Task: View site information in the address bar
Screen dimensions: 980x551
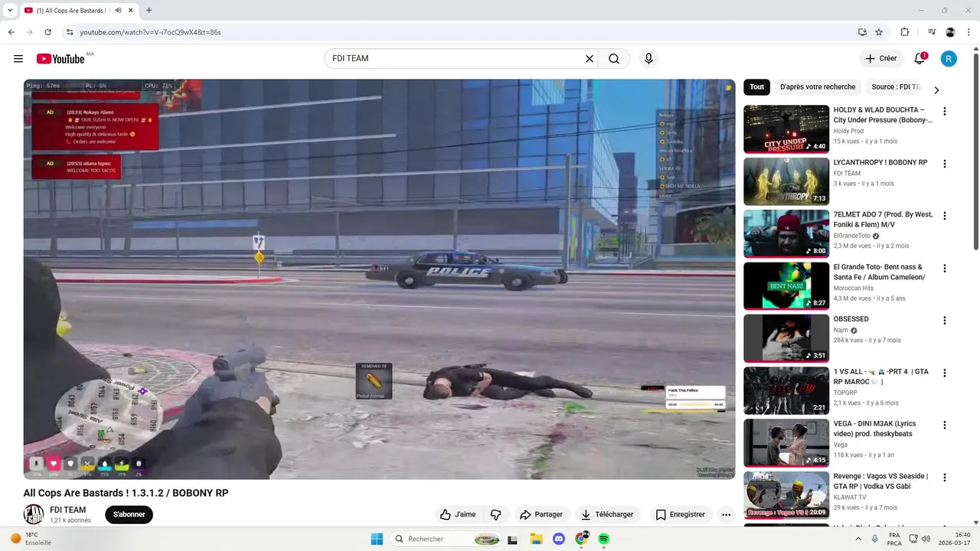Action: pos(69,32)
